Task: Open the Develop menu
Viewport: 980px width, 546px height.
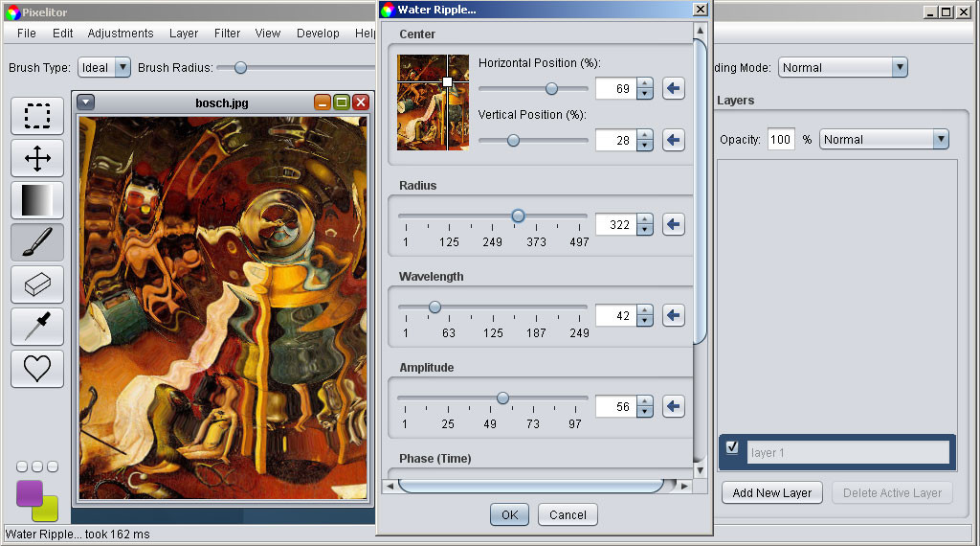Action: point(318,34)
